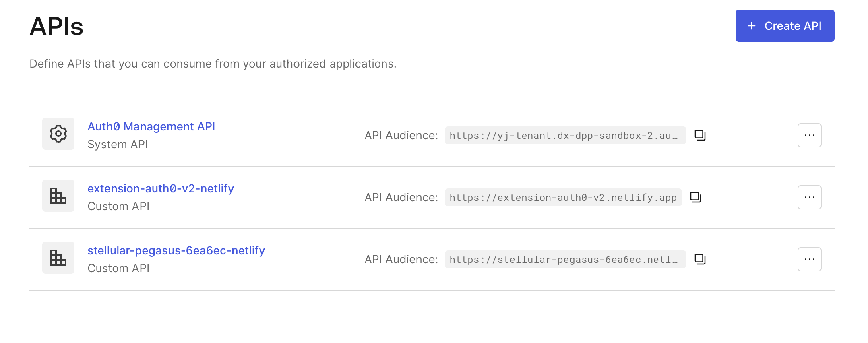
Task: Click the gear icon of Auth0 Management API
Action: tap(58, 134)
